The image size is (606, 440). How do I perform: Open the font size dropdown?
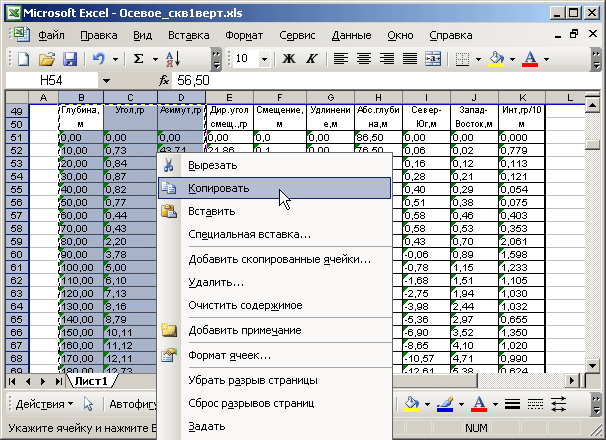(267, 59)
